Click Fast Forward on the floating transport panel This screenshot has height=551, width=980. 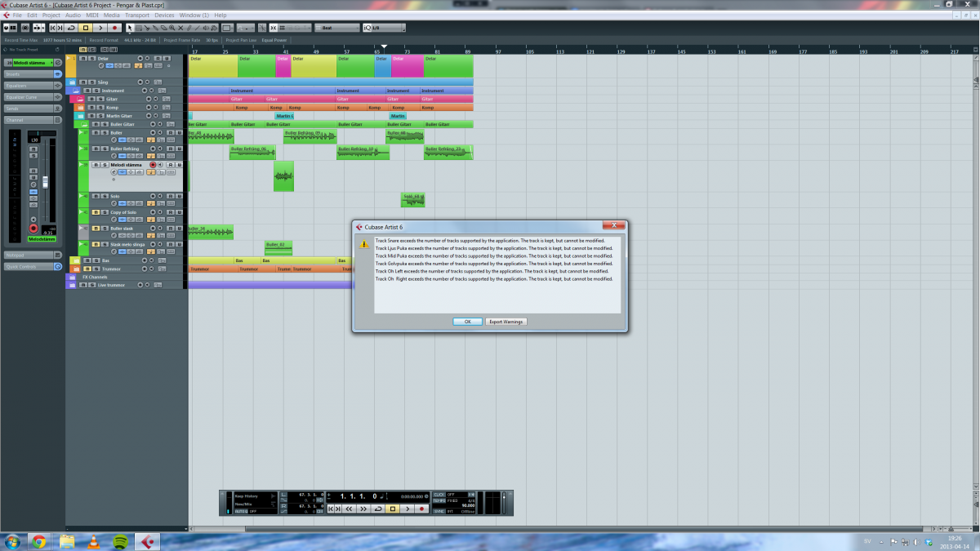[x=363, y=509]
